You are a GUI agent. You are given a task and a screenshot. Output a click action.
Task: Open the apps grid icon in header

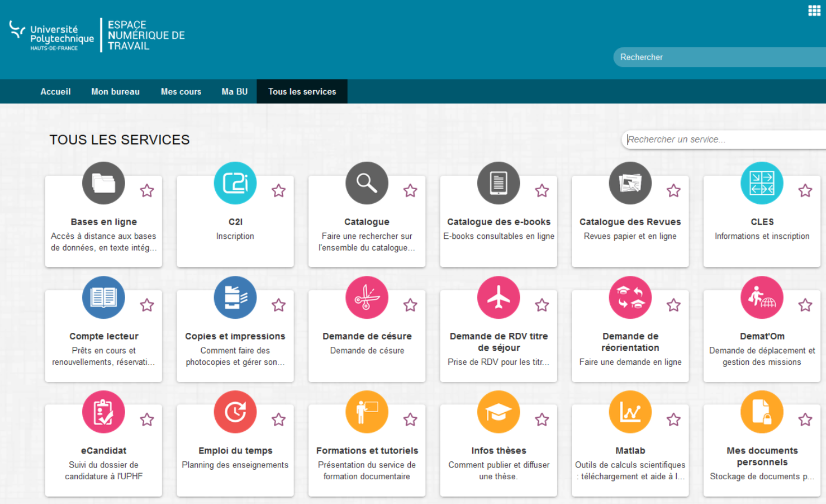click(x=814, y=11)
